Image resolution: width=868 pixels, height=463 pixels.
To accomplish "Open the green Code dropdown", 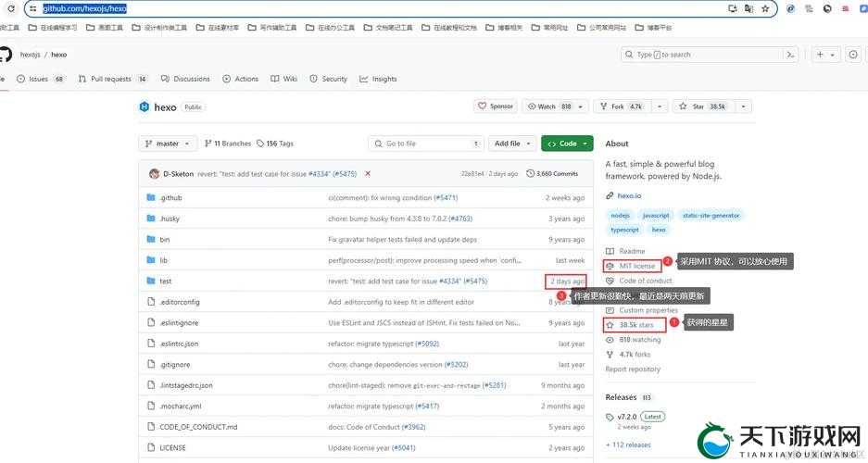I will coord(568,144).
